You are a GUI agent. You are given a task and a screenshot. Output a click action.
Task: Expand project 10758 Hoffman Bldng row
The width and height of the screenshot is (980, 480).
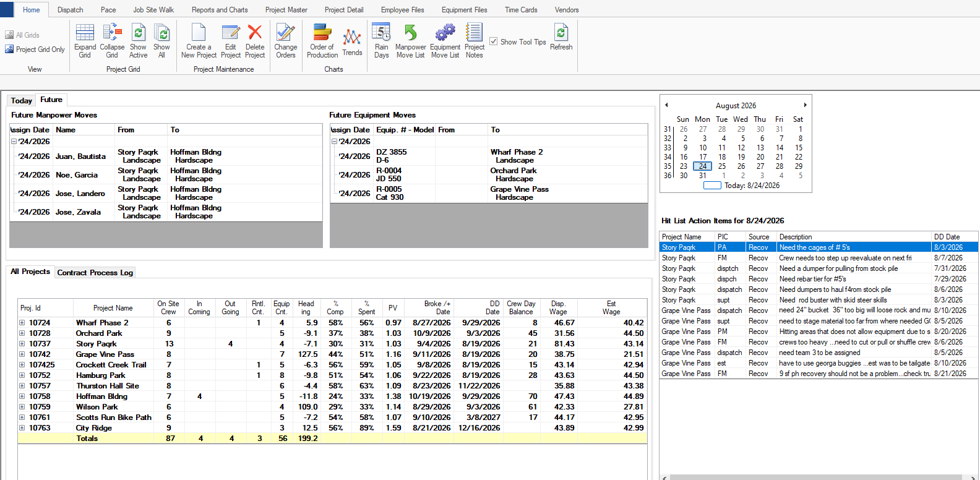click(22, 396)
